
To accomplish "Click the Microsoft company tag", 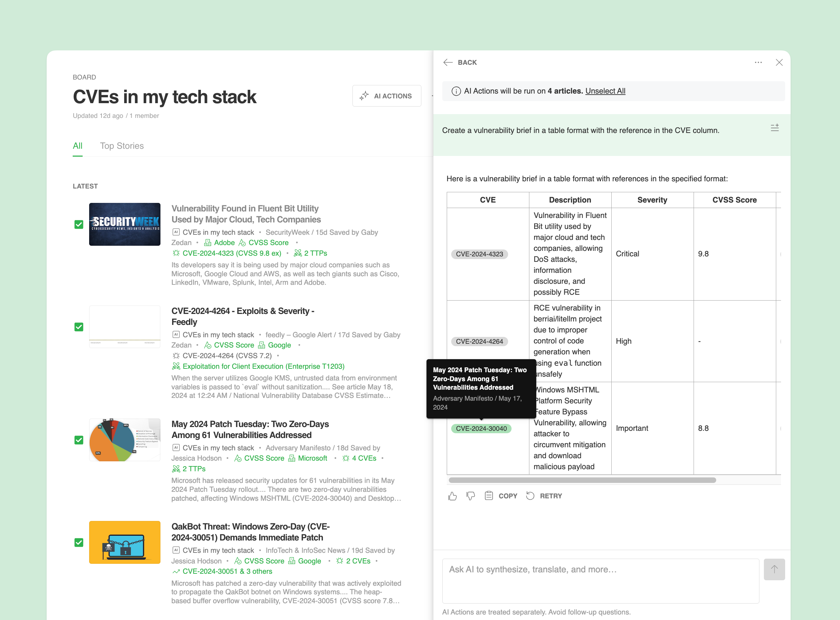I will tap(308, 458).
